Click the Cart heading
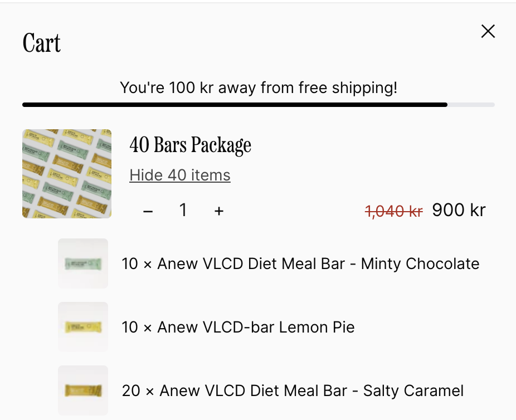This screenshot has height=420, width=516. click(41, 43)
